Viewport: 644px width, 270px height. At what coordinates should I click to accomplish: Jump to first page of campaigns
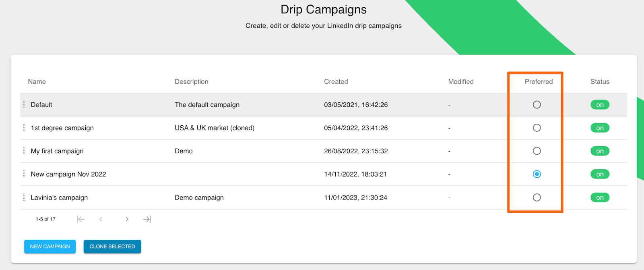tap(81, 219)
